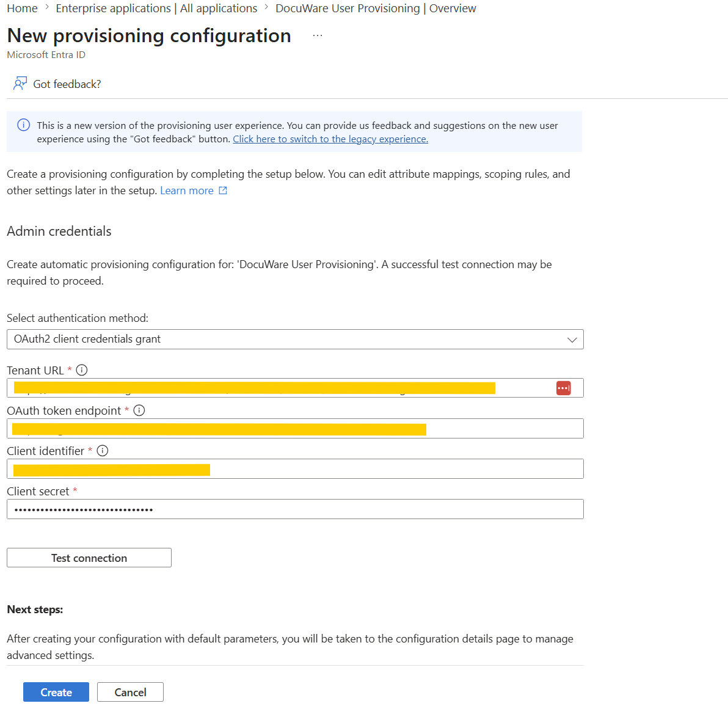The width and height of the screenshot is (728, 706).
Task: Click the Got feedback person icon
Action: [20, 84]
